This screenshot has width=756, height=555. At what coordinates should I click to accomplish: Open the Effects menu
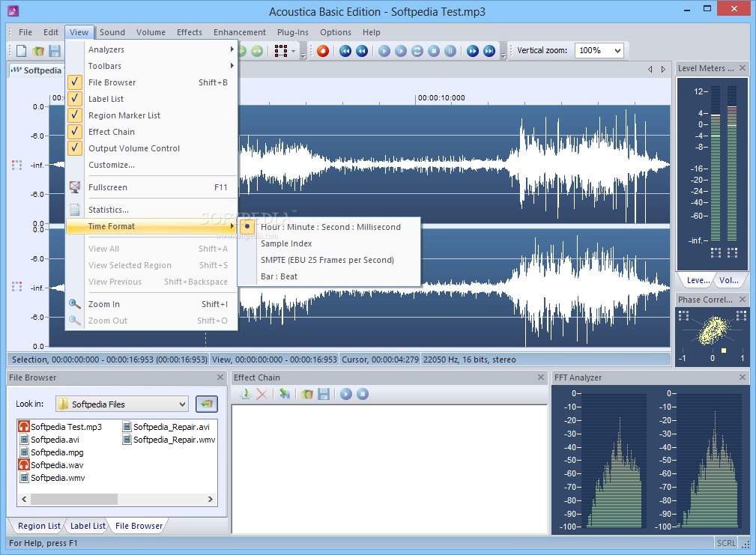point(190,32)
